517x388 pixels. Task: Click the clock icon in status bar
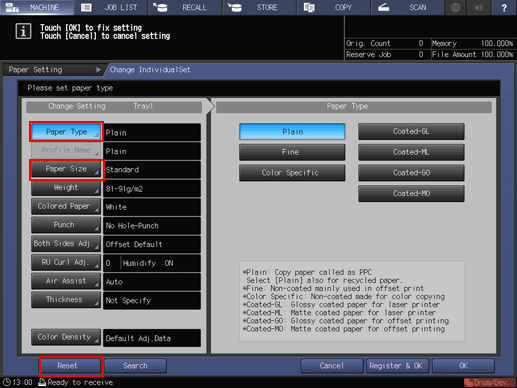[7, 382]
